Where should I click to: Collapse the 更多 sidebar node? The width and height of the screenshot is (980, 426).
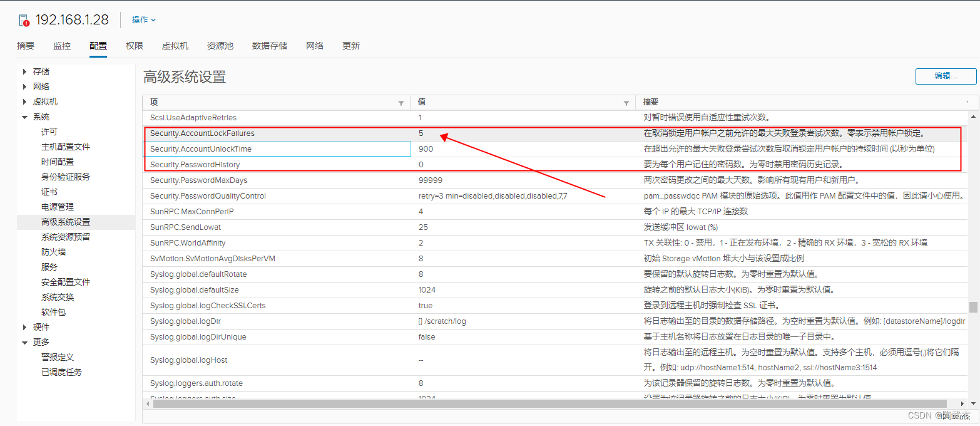tap(25, 342)
